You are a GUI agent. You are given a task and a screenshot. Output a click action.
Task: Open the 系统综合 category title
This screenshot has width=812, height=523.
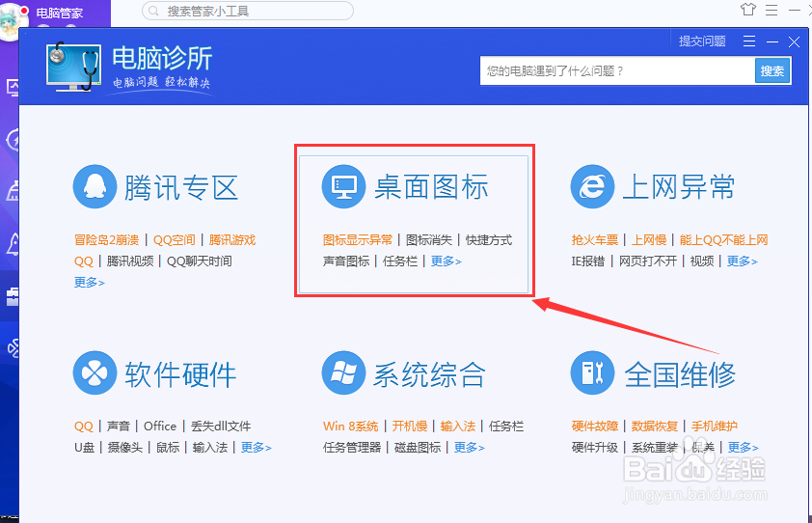tap(429, 373)
